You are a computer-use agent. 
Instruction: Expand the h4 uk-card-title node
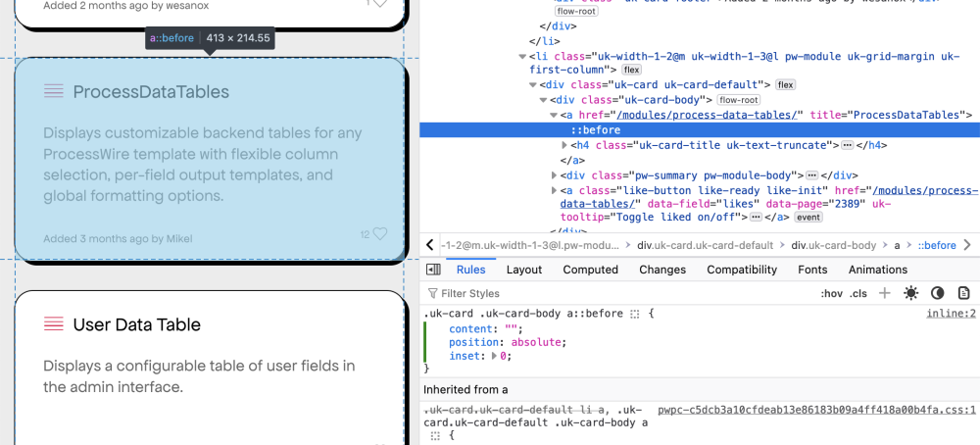pos(563,145)
